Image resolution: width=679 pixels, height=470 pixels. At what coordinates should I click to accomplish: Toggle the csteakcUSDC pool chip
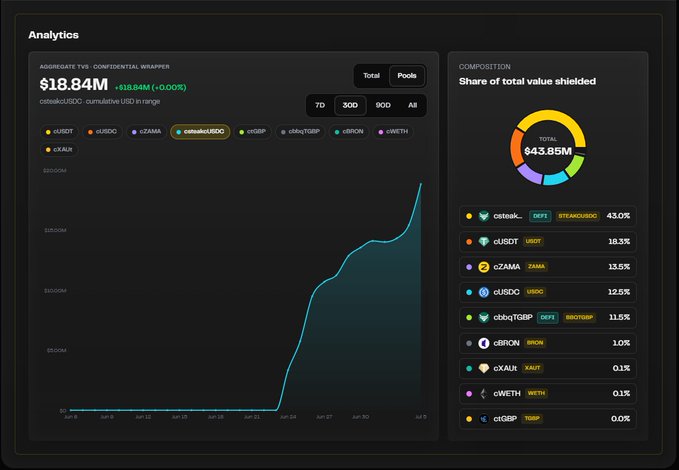[200, 132]
